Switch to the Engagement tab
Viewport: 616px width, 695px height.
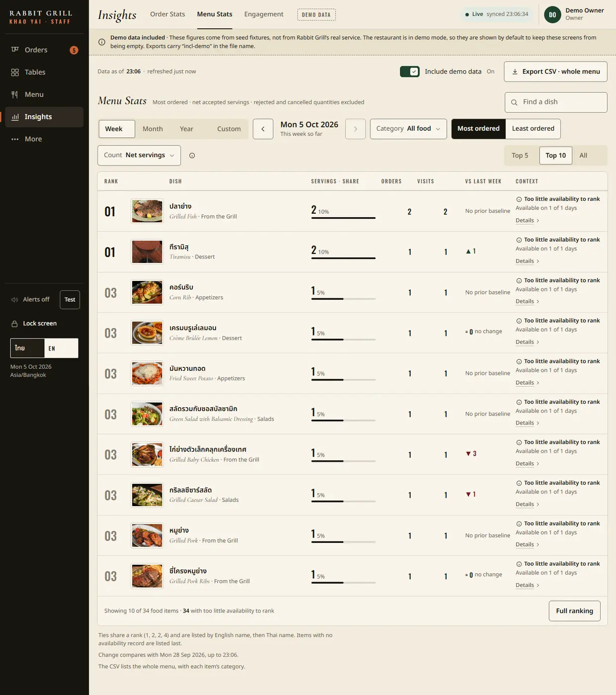point(264,14)
